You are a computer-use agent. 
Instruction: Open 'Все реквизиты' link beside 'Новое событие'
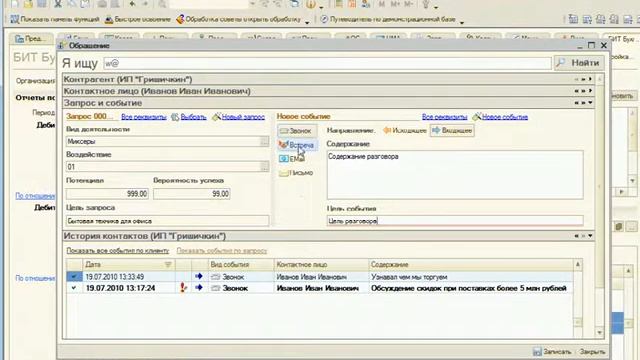(444, 117)
